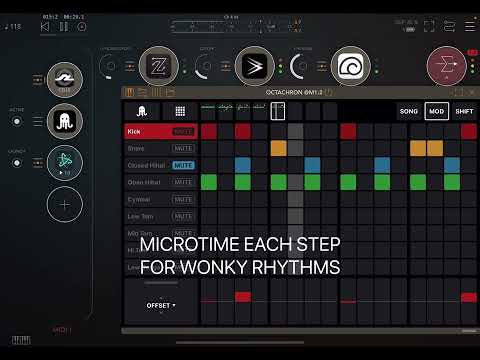Image resolution: width=480 pixels, height=360 pixels.
Task: Open the Cells node in first channel
Action: 65,80
